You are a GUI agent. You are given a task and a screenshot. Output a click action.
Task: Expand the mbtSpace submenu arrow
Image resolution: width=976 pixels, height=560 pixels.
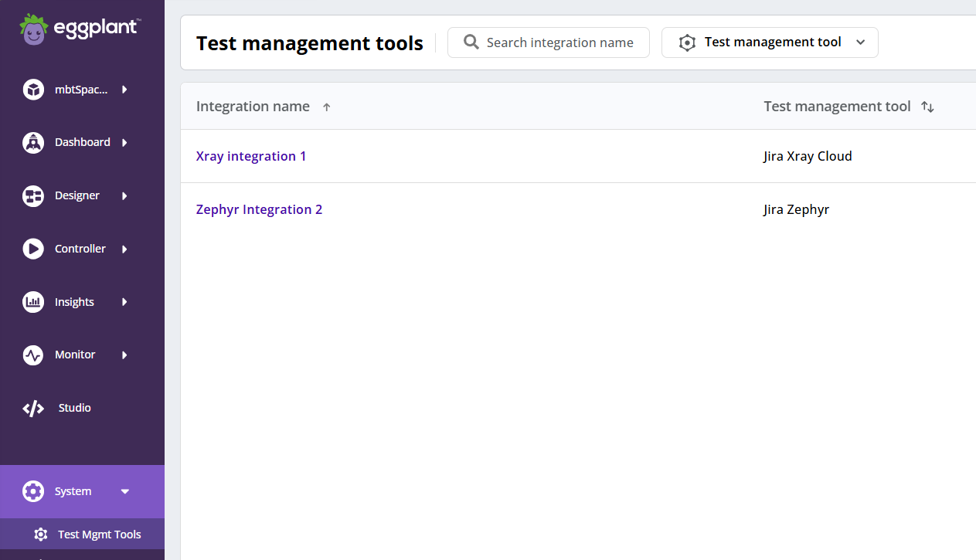click(124, 90)
